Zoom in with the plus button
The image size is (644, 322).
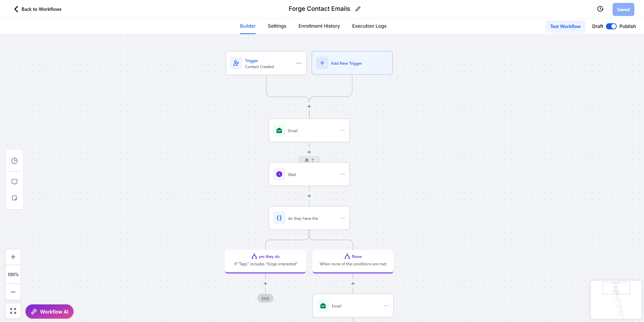point(13,257)
